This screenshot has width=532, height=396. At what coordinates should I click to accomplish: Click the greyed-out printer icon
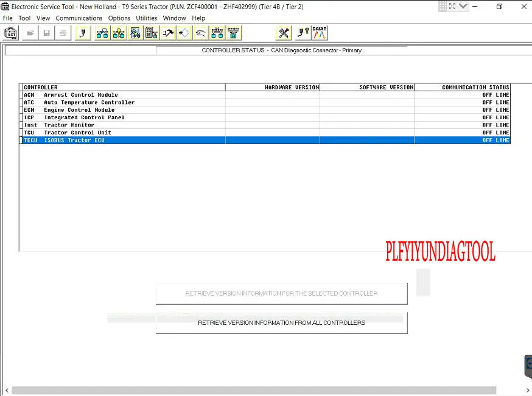(x=63, y=33)
